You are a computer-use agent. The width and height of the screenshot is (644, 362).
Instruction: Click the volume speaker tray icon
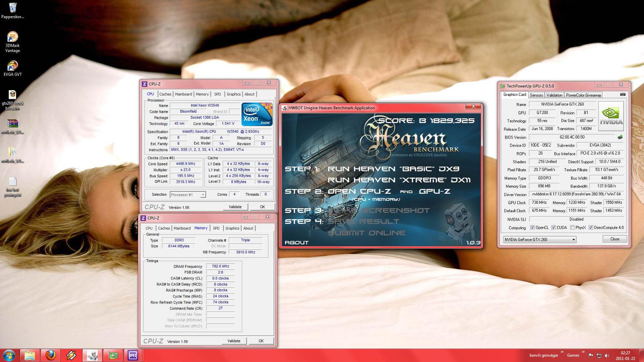(607, 355)
